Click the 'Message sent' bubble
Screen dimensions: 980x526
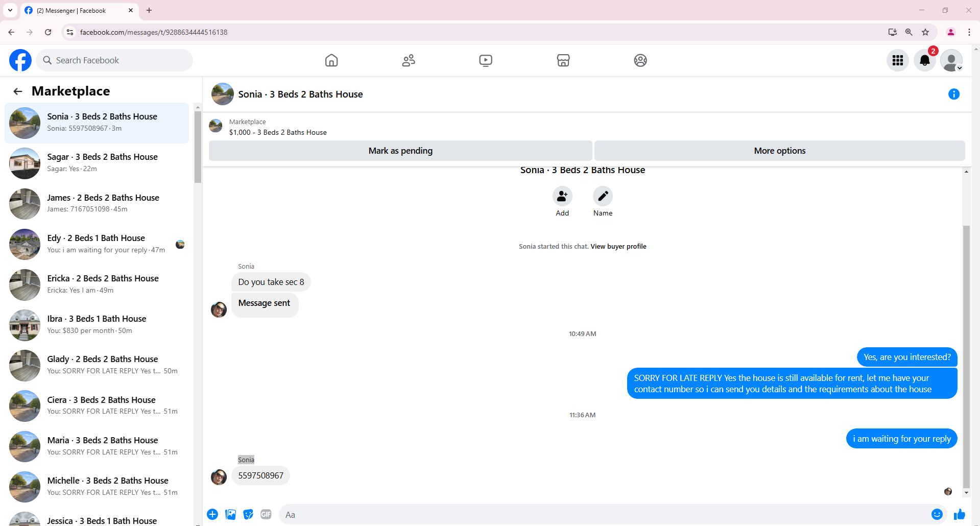264,305
